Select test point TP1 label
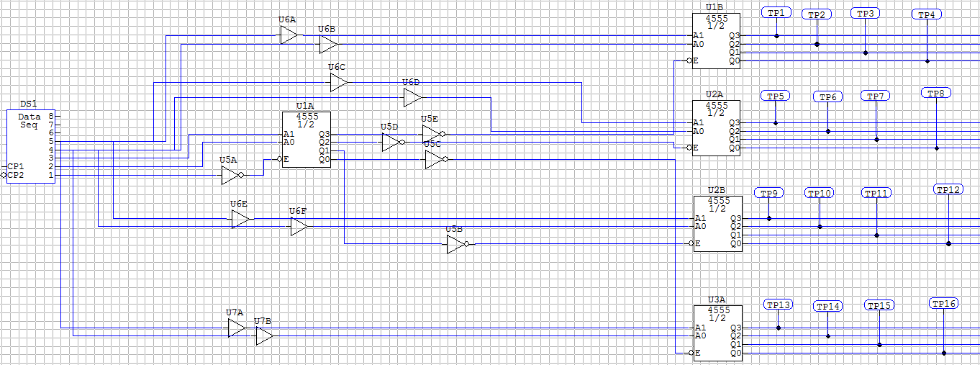980x365 pixels. [776, 13]
